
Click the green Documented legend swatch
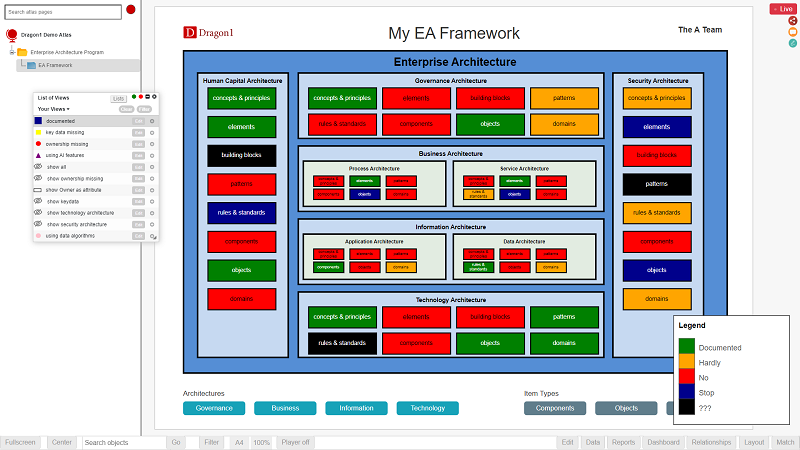click(686, 346)
